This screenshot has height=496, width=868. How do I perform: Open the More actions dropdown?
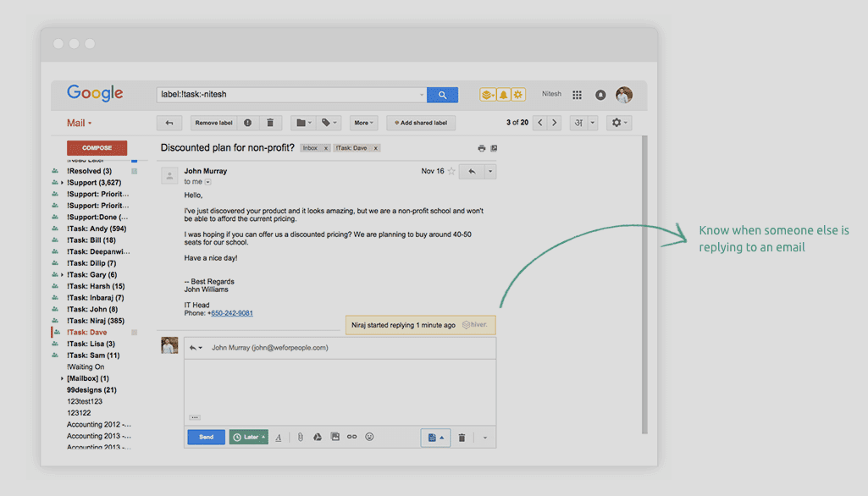363,123
